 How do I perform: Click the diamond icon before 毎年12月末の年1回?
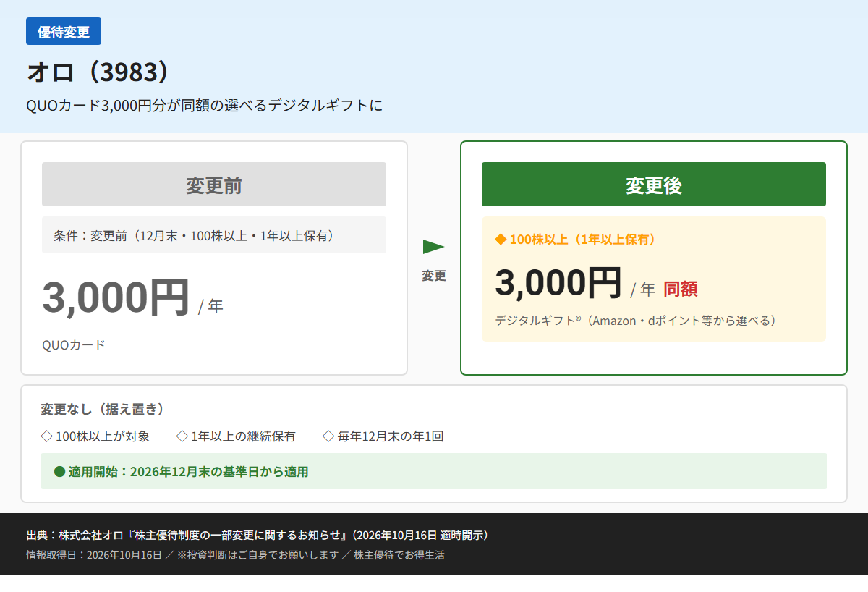pyautogui.click(x=328, y=436)
